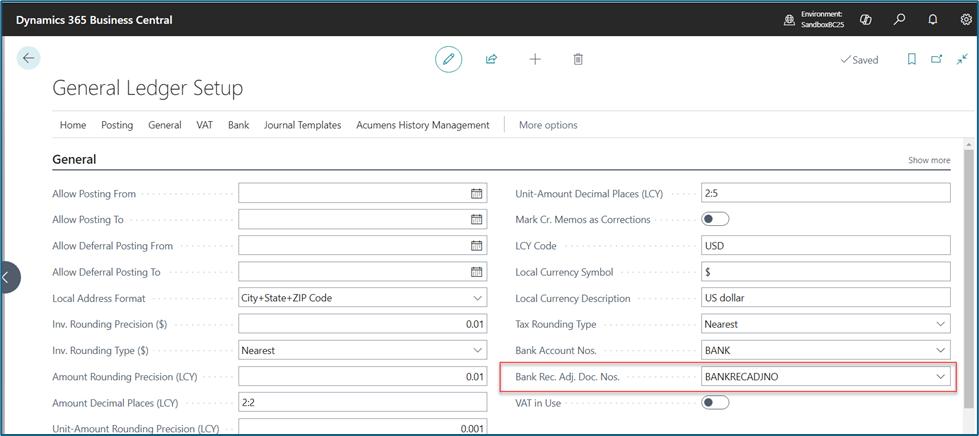Screen dimensions: 979x436
Task: Toggle Mark Cr. Memos as Corrections
Action: (716, 220)
